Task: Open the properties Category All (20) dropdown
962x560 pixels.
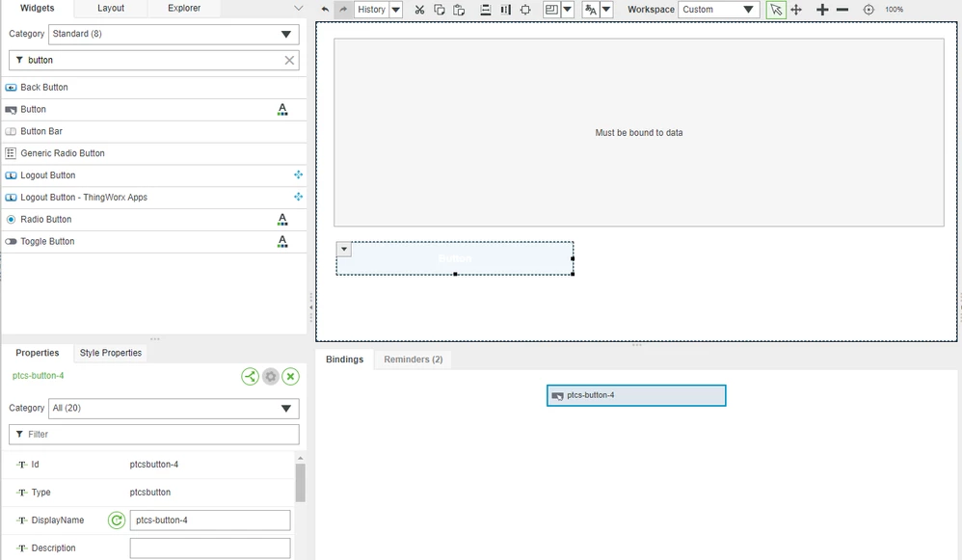Action: [x=174, y=409]
